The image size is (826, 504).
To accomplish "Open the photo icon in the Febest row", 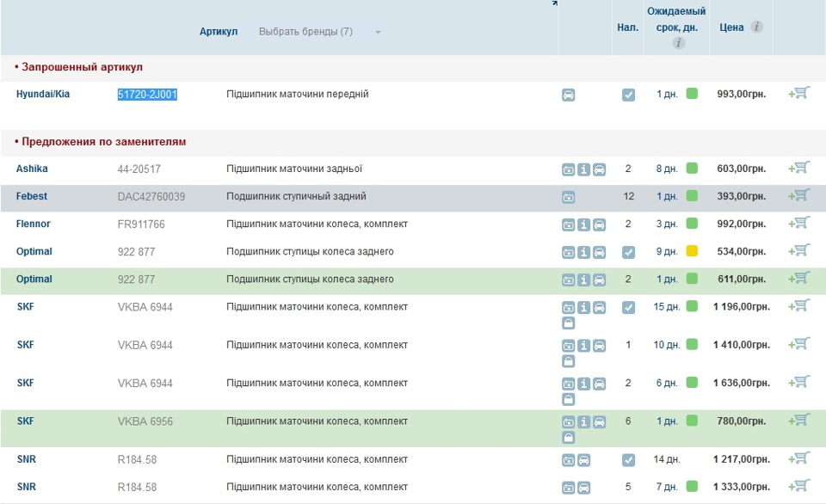I will [x=569, y=197].
